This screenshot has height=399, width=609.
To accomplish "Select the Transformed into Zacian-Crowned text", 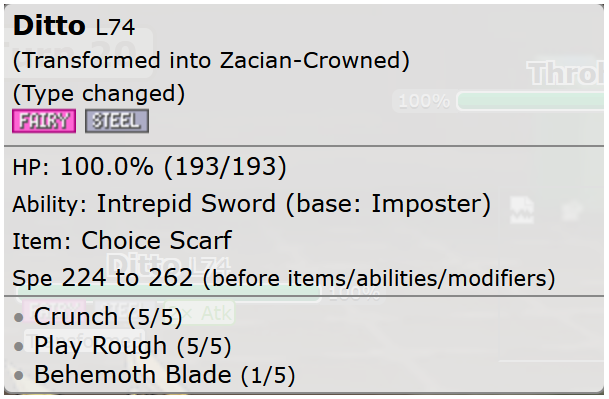I will point(211,61).
